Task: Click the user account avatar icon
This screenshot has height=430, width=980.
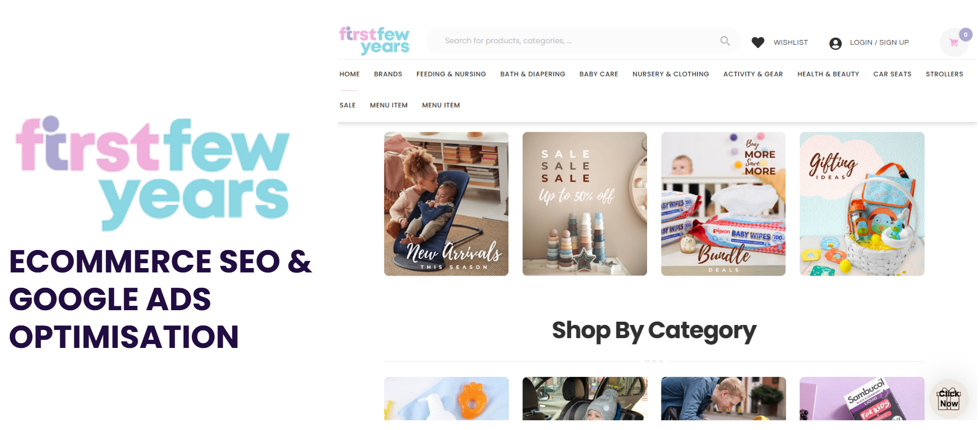Action: pyautogui.click(x=835, y=43)
